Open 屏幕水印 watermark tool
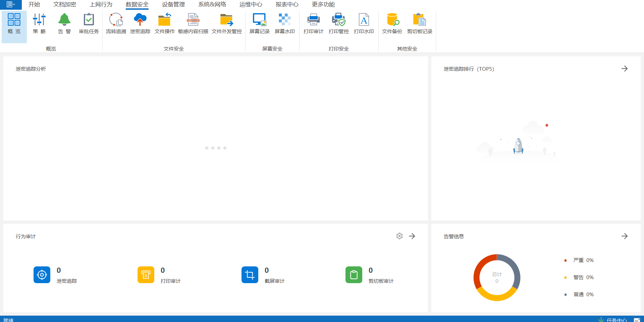Screen dimensions: 644x322 click(284, 24)
